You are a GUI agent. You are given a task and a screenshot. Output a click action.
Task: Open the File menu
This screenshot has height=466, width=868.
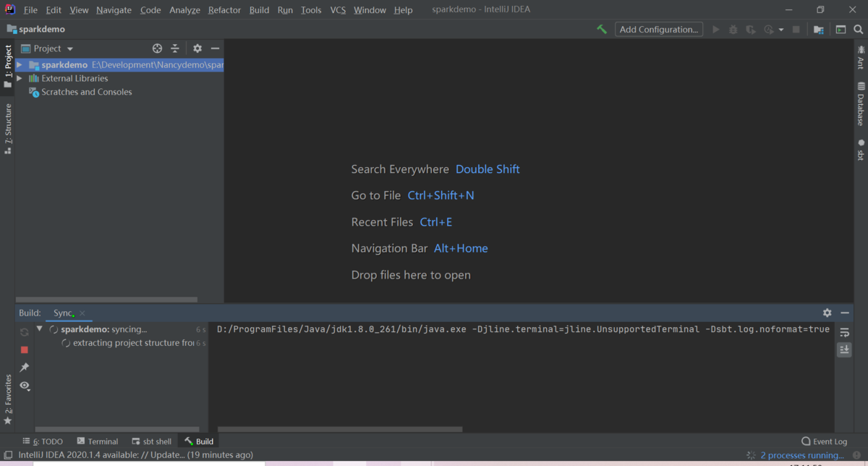pos(30,10)
